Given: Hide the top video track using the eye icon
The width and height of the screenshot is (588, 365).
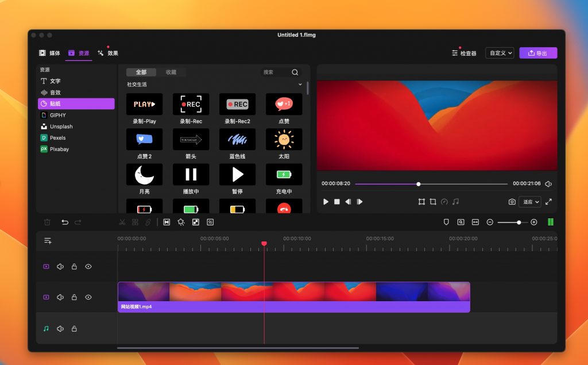Looking at the screenshot, I should coord(88,266).
